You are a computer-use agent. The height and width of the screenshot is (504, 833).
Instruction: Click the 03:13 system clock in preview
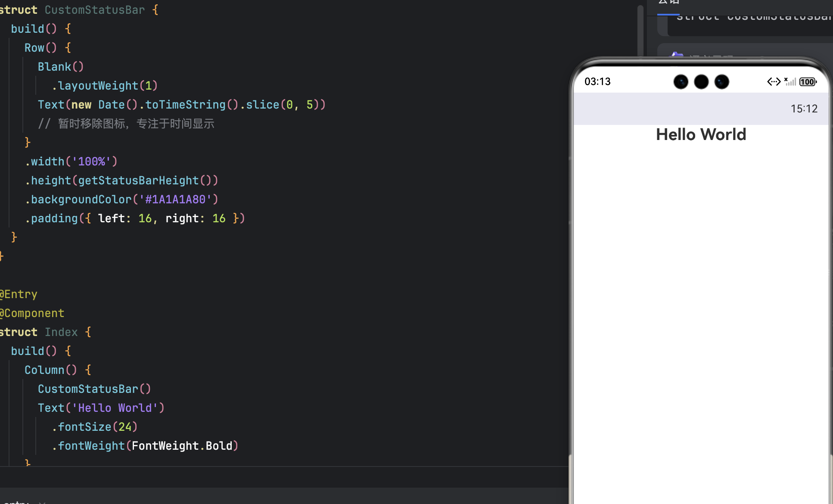[597, 82]
